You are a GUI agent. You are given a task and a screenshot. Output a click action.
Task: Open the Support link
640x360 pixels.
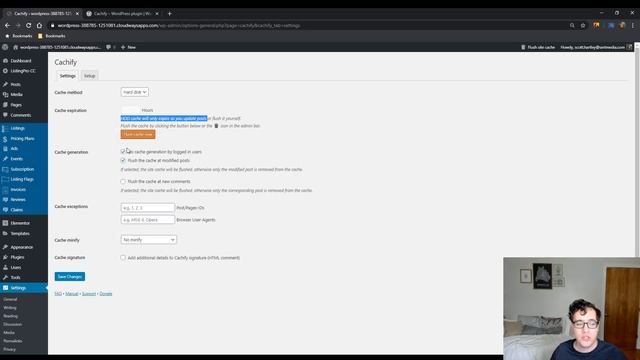point(89,294)
